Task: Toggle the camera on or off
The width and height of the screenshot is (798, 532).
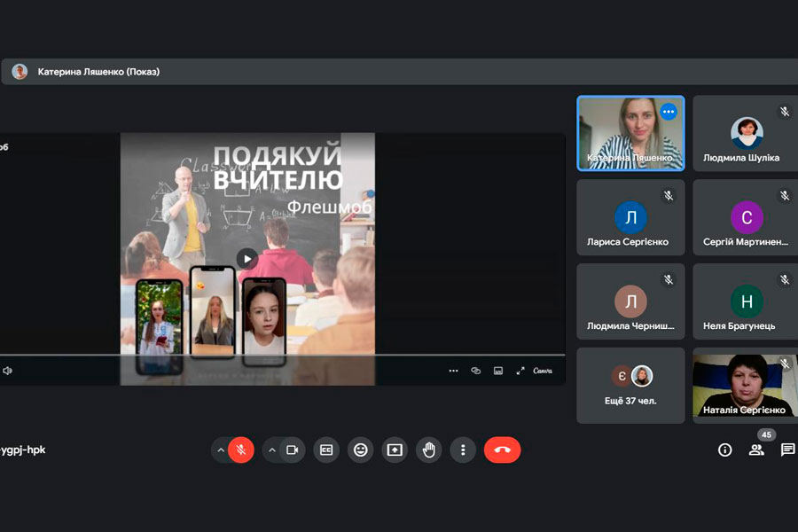Action: [292, 450]
